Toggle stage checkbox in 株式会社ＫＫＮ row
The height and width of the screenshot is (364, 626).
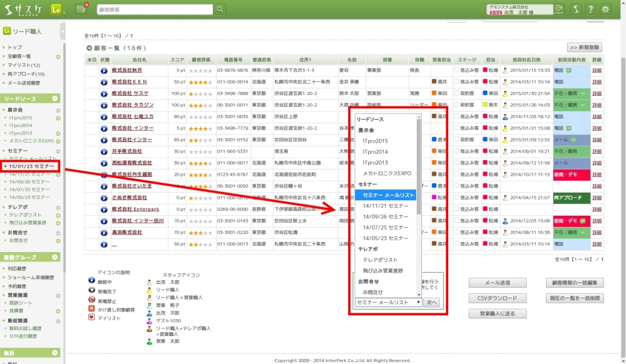457,81
